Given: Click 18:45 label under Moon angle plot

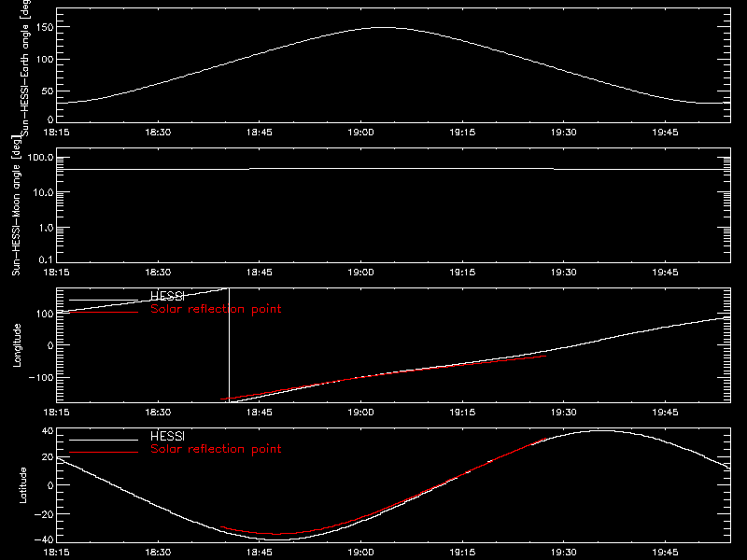Looking at the screenshot, I should click(260, 272).
